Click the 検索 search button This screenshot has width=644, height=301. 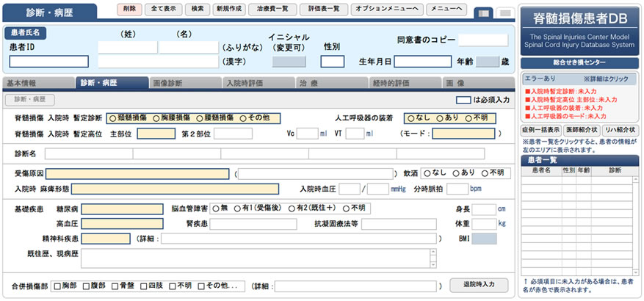point(196,9)
